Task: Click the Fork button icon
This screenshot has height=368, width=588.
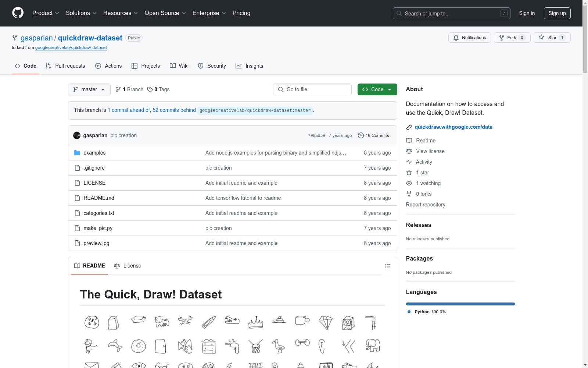Action: click(502, 38)
